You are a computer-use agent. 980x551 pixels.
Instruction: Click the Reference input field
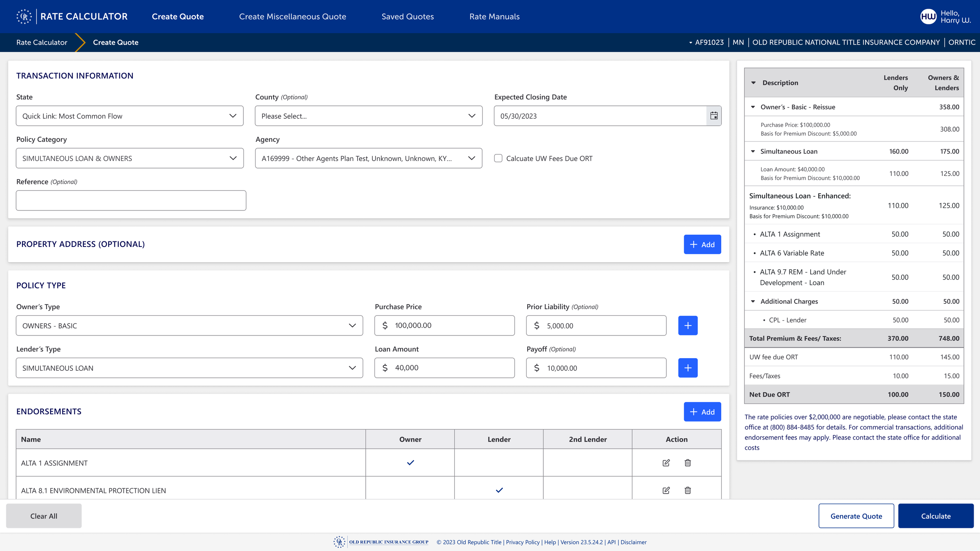pos(131,201)
